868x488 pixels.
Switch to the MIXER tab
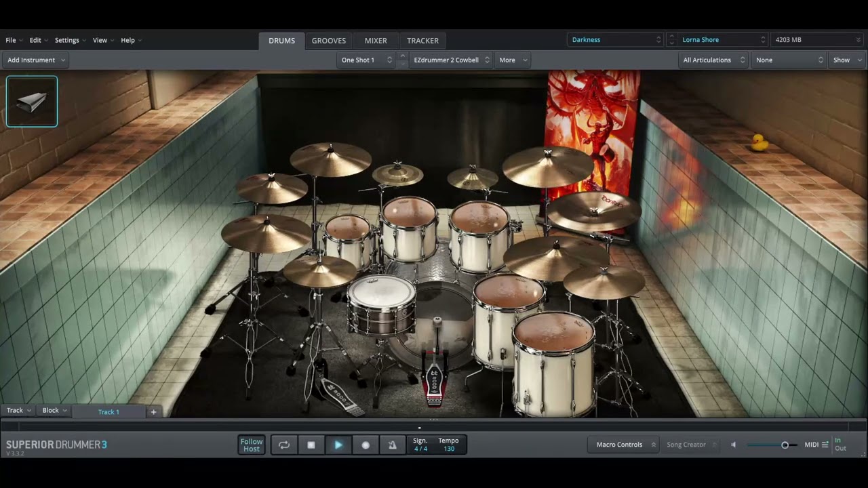[x=376, y=41]
